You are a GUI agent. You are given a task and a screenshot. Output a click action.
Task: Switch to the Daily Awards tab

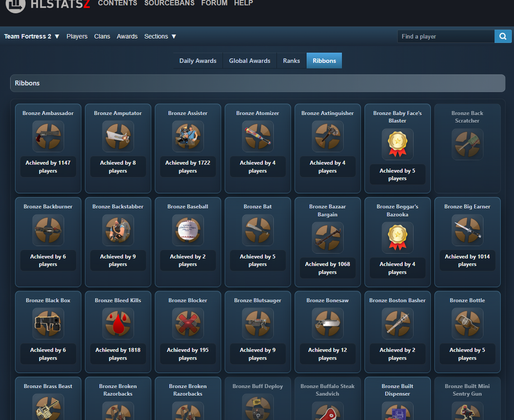(198, 60)
